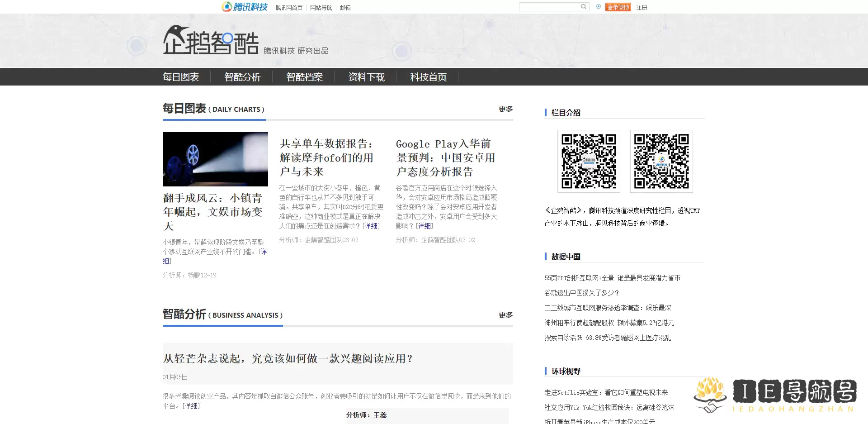Click the right QR code image
Image resolution: width=868 pixels, height=424 pixels.
click(x=661, y=161)
